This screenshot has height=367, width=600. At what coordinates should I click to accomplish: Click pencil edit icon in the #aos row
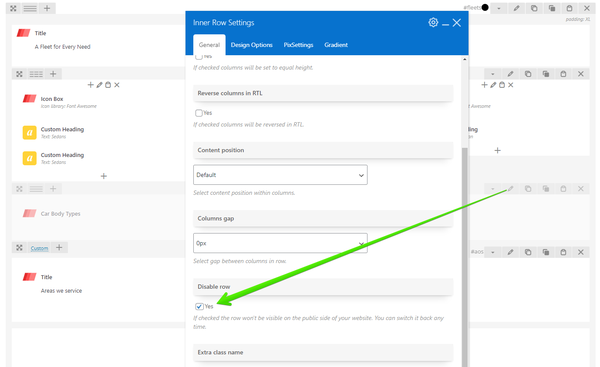pyautogui.click(x=510, y=252)
